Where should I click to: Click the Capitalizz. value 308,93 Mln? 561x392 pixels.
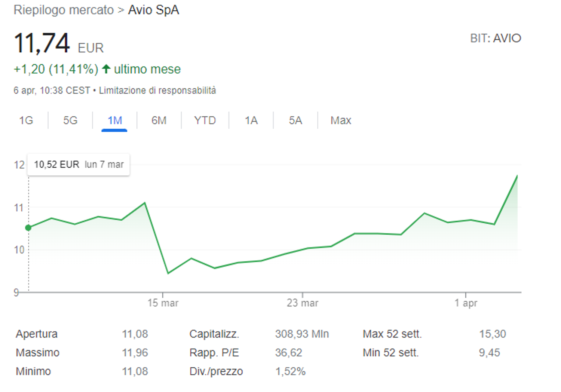(302, 334)
